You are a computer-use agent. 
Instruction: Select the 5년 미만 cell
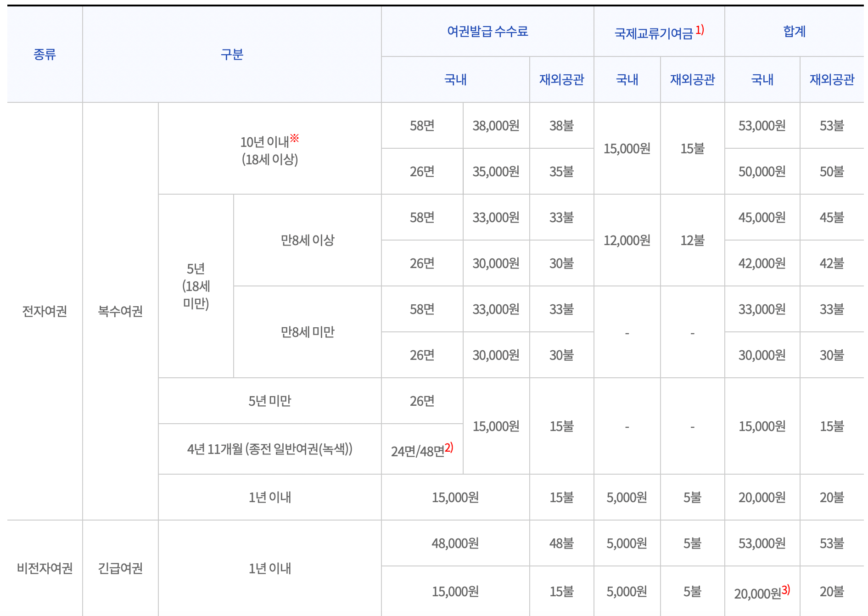point(270,401)
